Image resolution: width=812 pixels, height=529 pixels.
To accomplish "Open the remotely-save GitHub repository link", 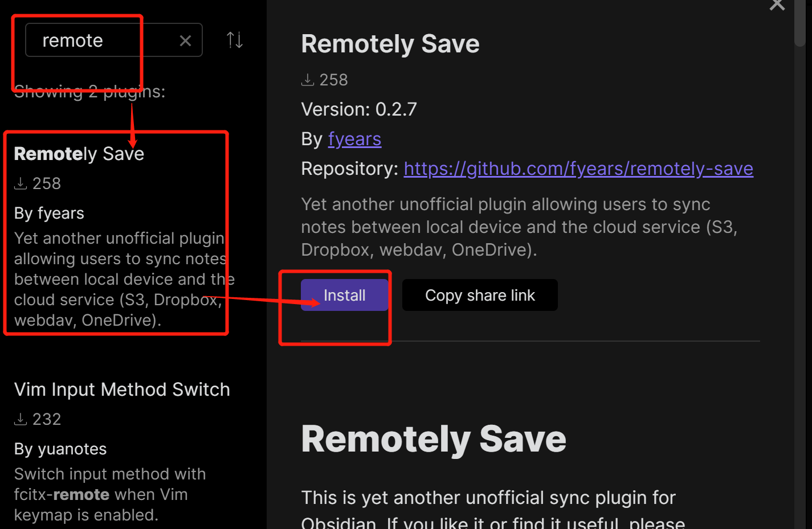I will click(x=578, y=169).
